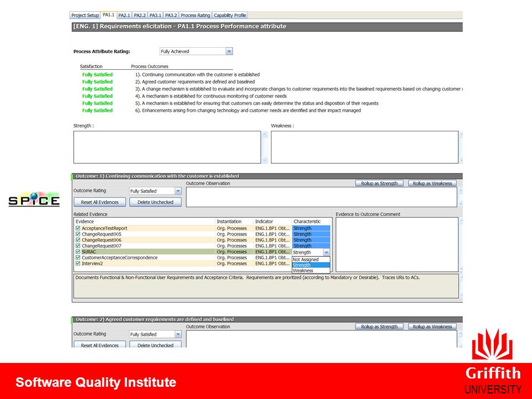This screenshot has width=532, height=399.
Task: Switch to the Process Rating tab
Action: [196, 16]
